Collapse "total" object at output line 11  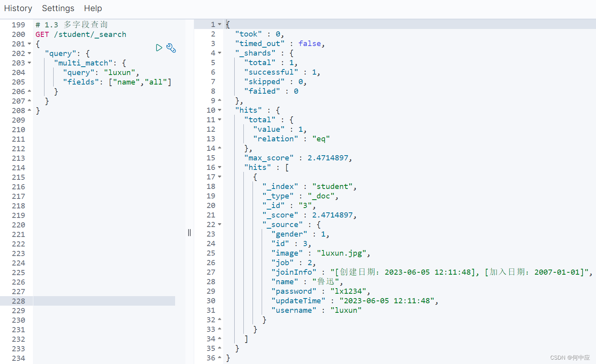[x=220, y=120]
